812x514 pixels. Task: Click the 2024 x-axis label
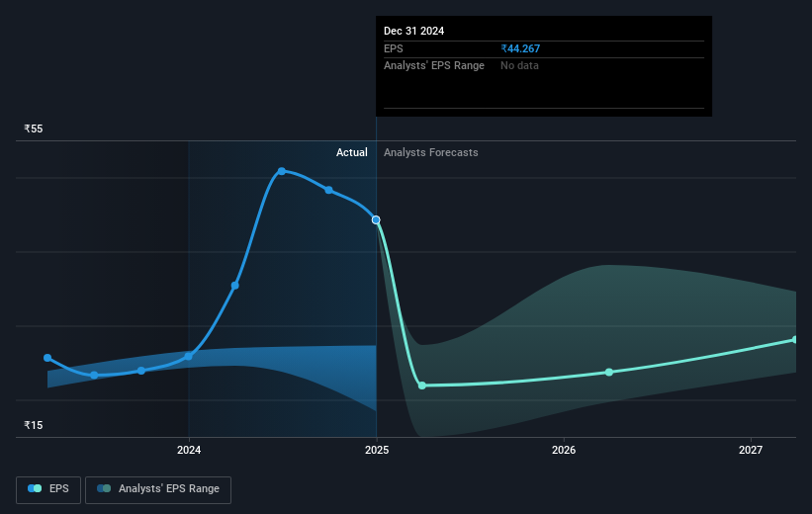[189, 450]
